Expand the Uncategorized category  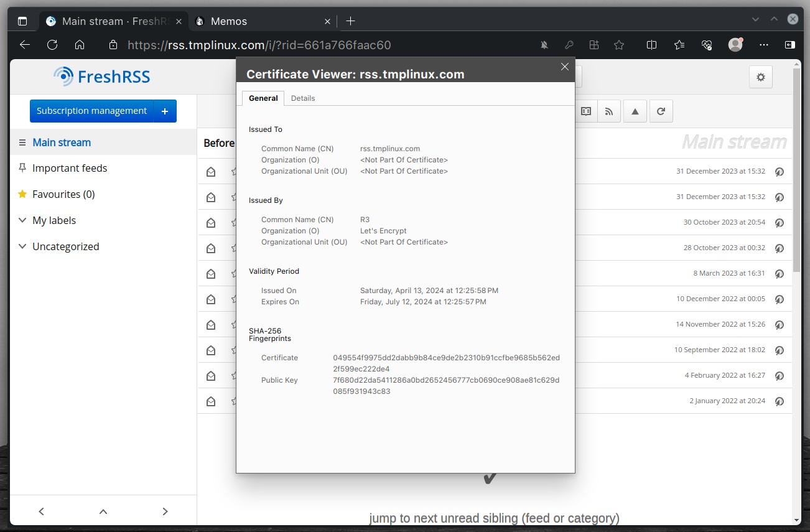(22, 246)
